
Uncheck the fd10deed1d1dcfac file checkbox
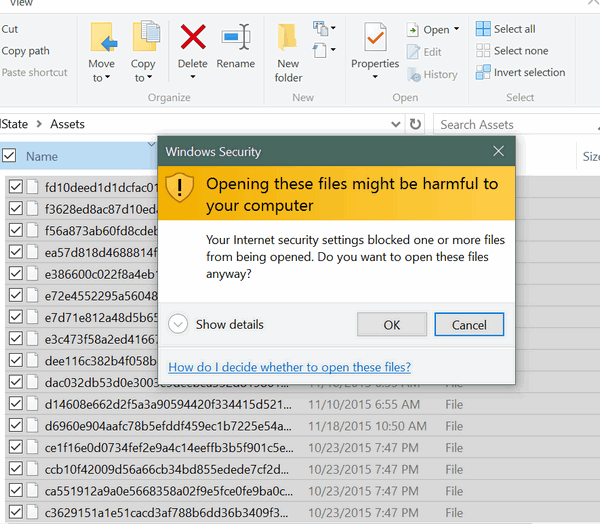coord(16,187)
